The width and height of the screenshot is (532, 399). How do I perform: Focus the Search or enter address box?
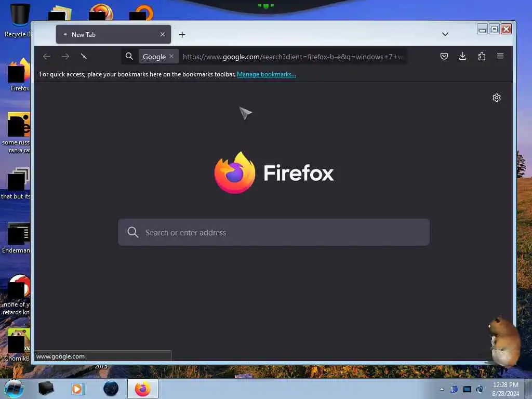point(274,232)
